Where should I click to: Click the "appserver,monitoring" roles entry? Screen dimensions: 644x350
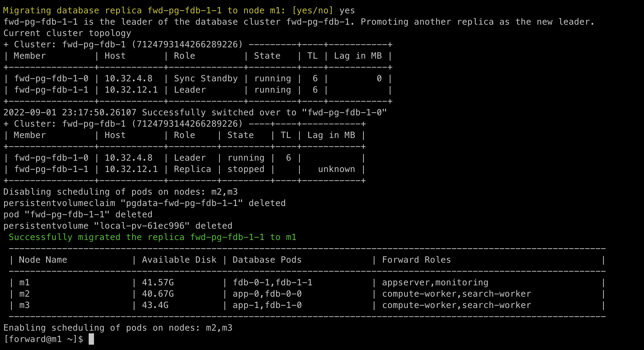435,282
